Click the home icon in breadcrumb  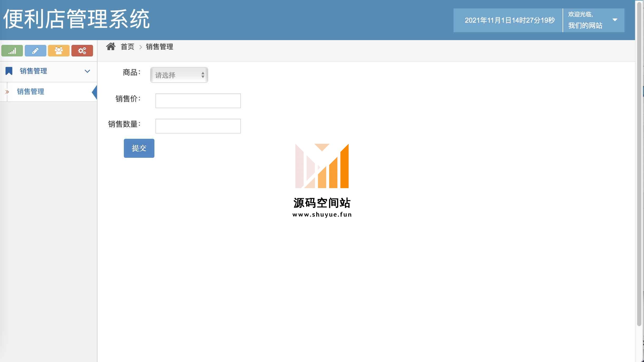point(111,47)
